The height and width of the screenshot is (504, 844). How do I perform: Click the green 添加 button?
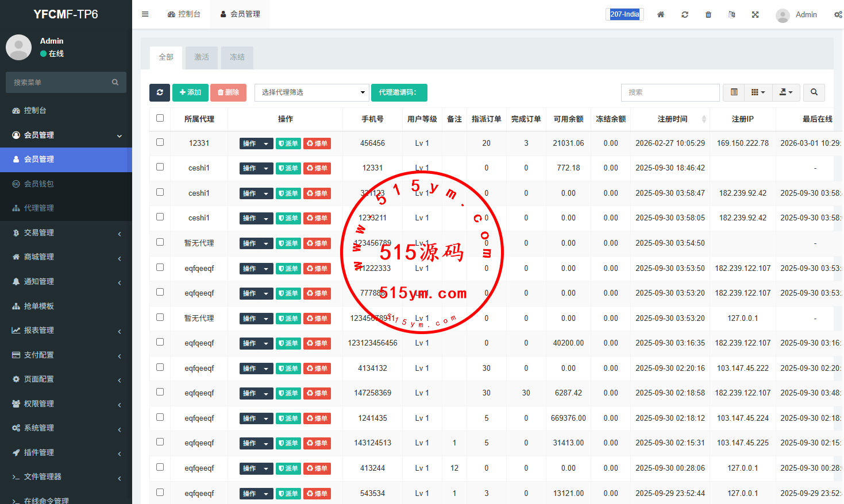(190, 92)
